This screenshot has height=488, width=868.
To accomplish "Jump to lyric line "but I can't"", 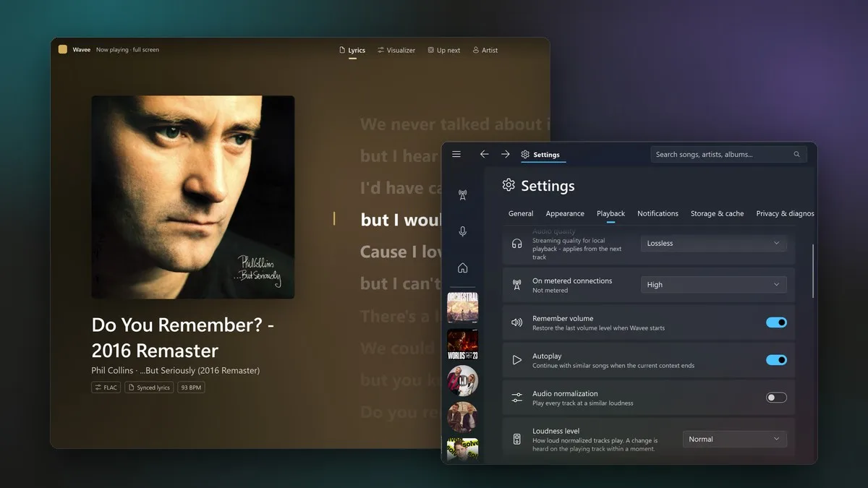I will pyautogui.click(x=401, y=283).
